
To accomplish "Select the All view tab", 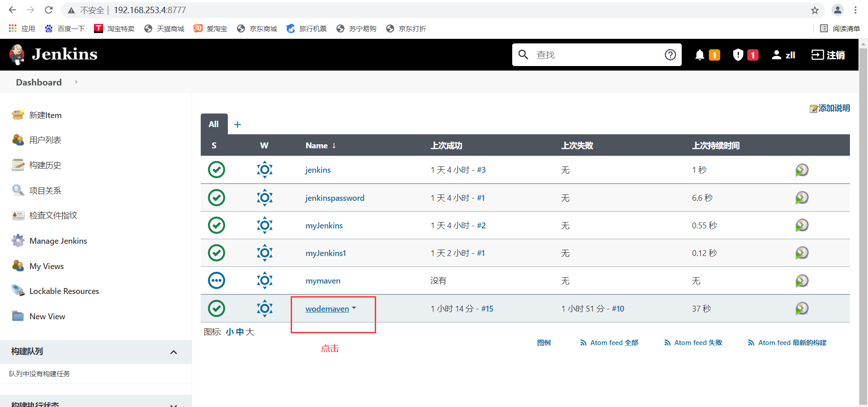I will [214, 124].
